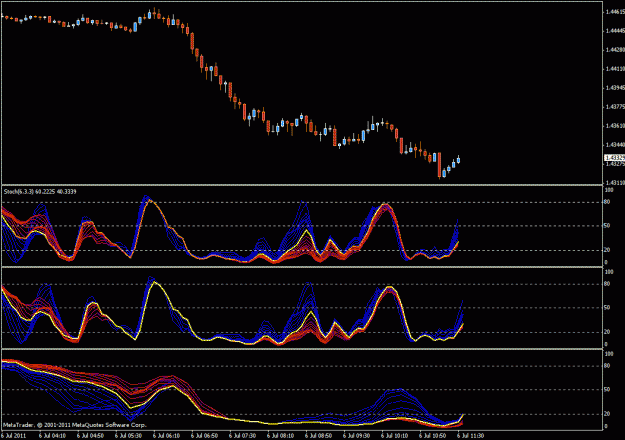Click the "6 Jul 04:10" time label

[53, 436]
